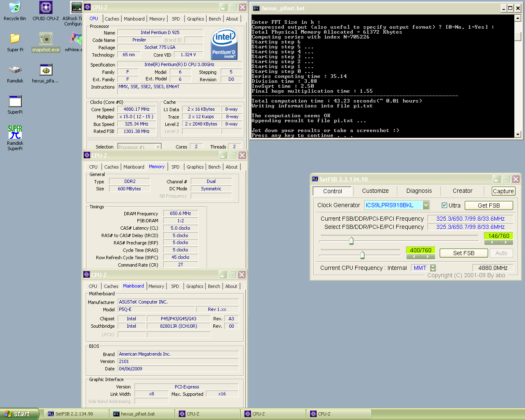Open About tab in CPU-Z Mainboard-info window

pyautogui.click(x=231, y=286)
